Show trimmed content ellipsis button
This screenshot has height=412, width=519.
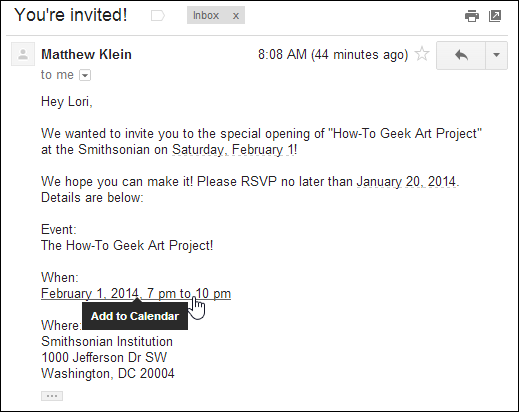pyautogui.click(x=52, y=396)
